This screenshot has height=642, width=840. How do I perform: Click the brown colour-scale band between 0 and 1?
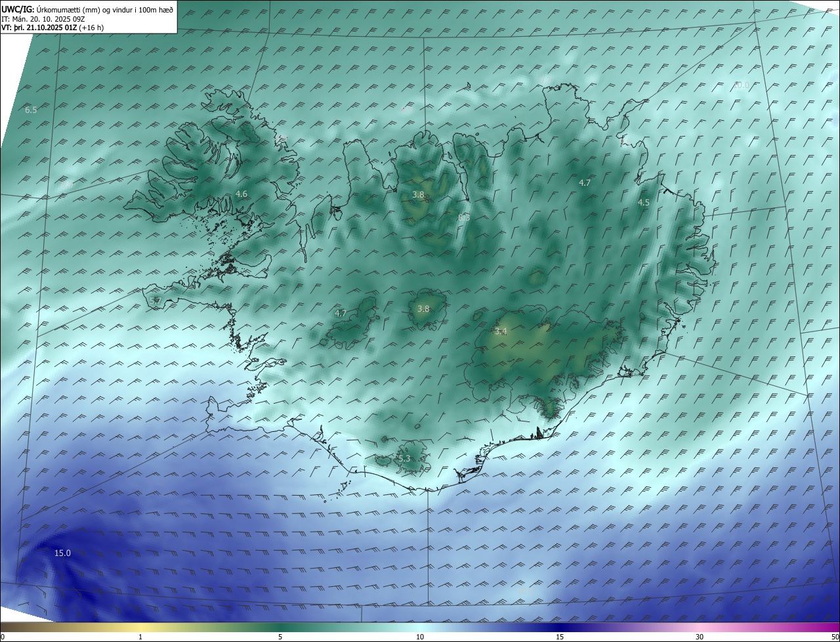(70, 628)
